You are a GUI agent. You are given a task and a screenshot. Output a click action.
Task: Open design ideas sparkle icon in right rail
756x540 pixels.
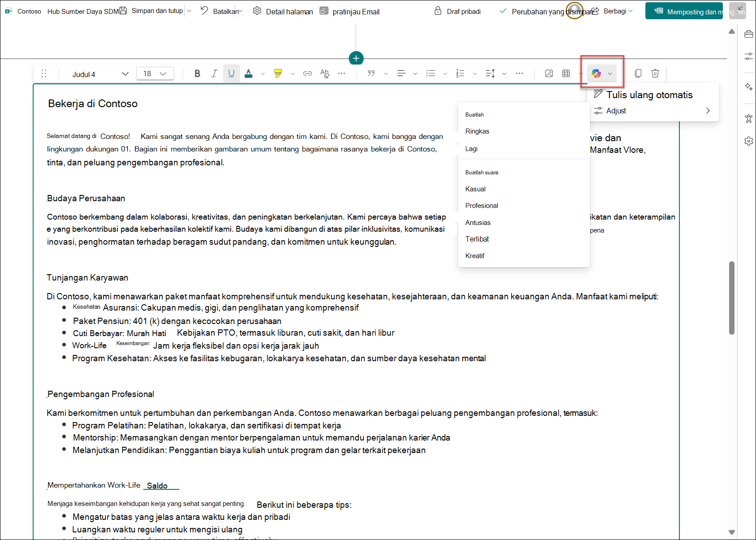pos(749,86)
